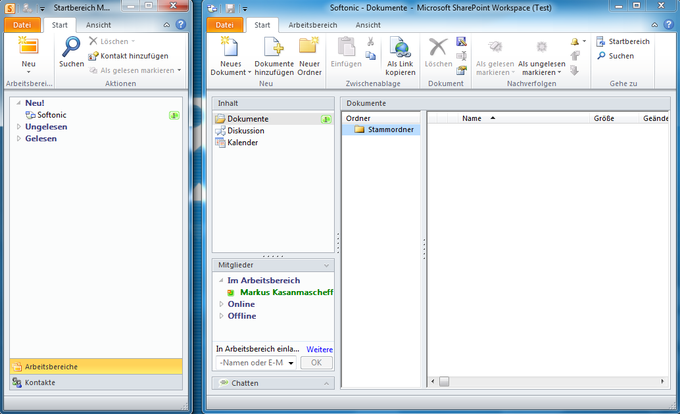Click the Suchen magnifier in Startbereich window

[x=71, y=52]
